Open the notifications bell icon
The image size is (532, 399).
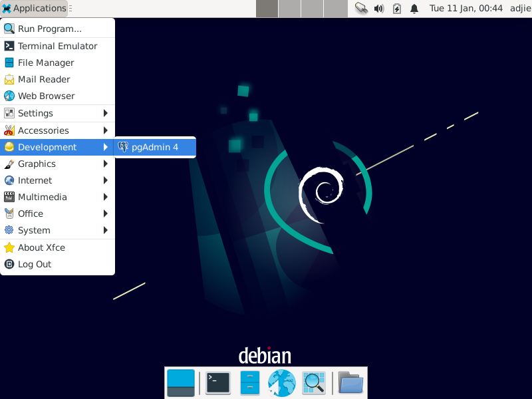pos(414,9)
